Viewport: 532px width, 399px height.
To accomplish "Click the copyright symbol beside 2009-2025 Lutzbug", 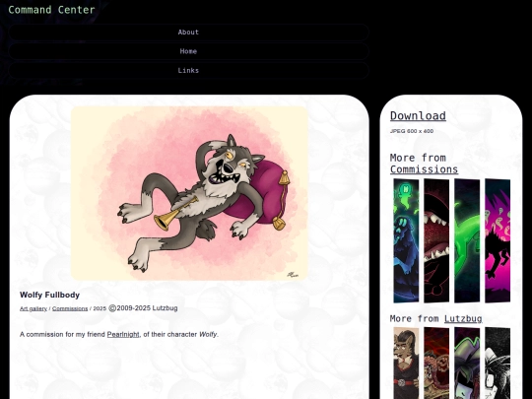I will point(112,308).
